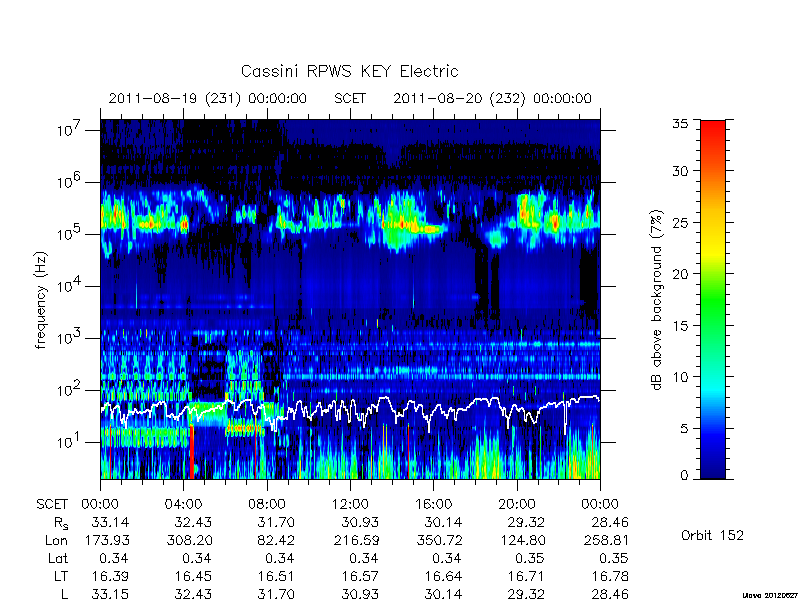
Task: Click the frequency tick label 10^1
Action: 67,442
